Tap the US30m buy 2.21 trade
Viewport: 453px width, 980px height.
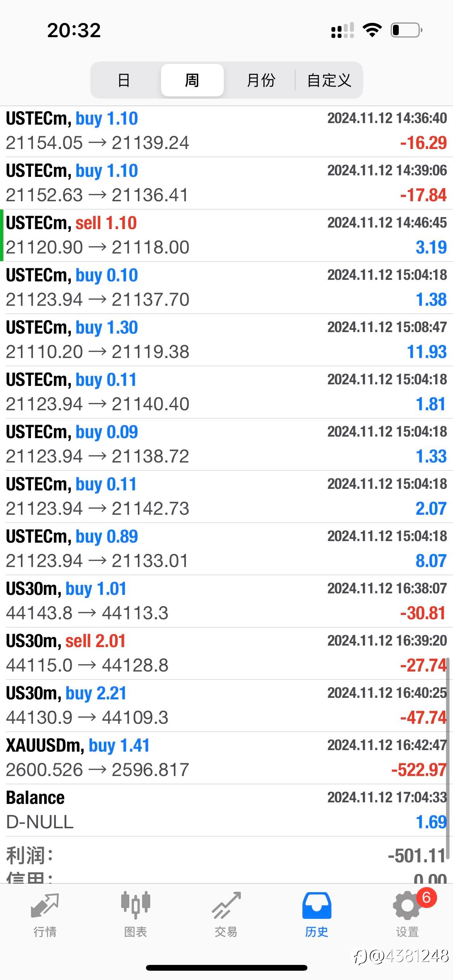pyautogui.click(x=226, y=706)
